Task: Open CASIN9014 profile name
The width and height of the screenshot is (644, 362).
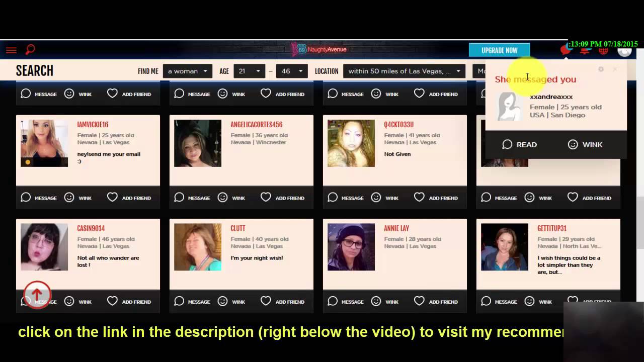Action: click(x=91, y=228)
